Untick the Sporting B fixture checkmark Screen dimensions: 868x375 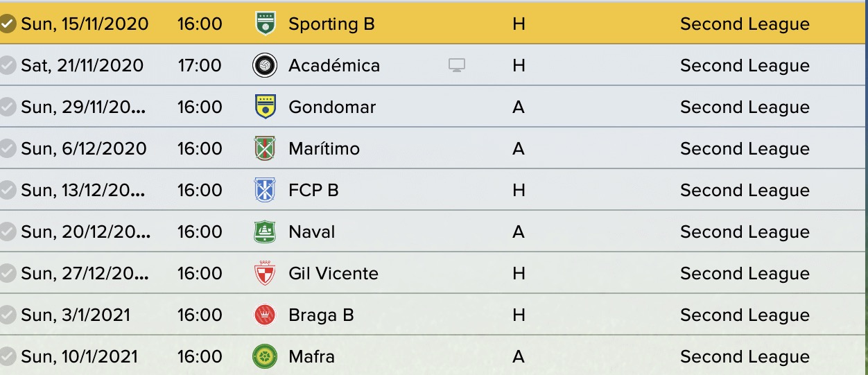click(8, 24)
